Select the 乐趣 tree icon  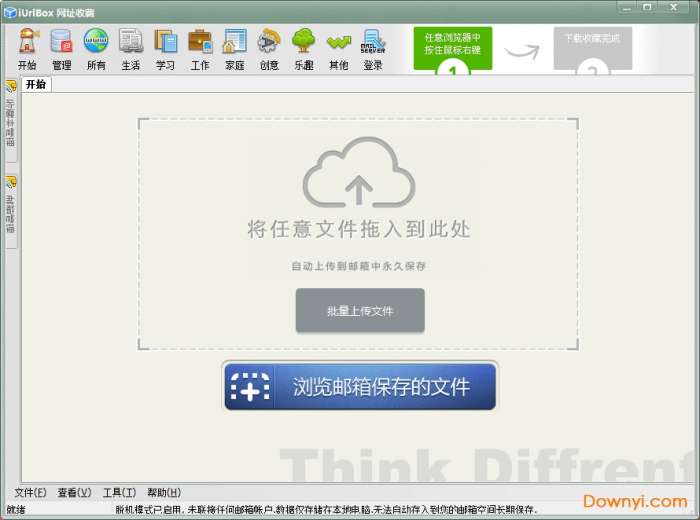click(304, 49)
